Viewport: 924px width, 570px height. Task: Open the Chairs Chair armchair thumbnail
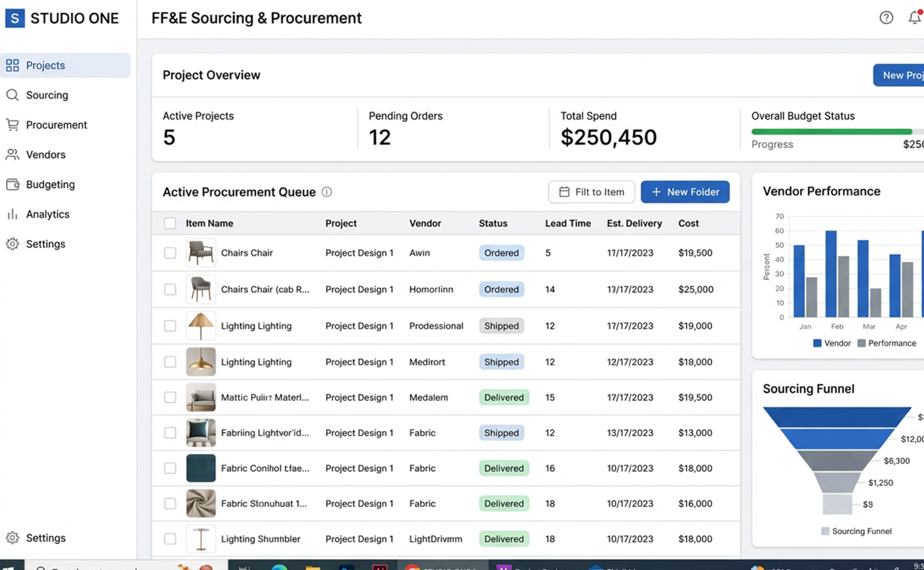pyautogui.click(x=201, y=253)
